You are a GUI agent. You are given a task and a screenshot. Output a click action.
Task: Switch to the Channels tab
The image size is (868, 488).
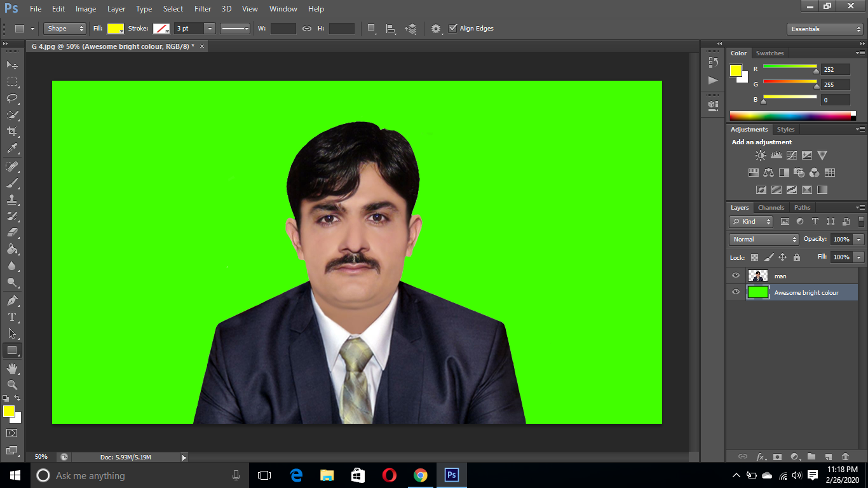pyautogui.click(x=771, y=207)
